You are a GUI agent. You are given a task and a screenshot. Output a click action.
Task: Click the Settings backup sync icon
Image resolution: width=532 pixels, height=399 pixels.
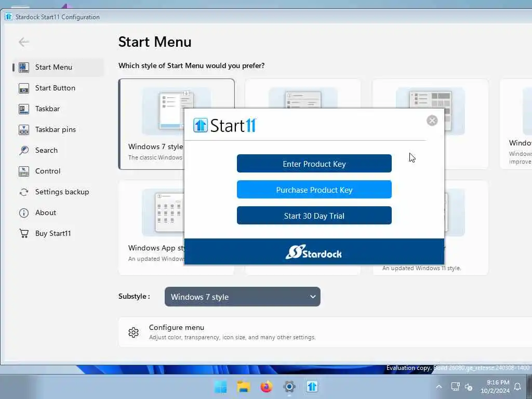click(x=24, y=192)
